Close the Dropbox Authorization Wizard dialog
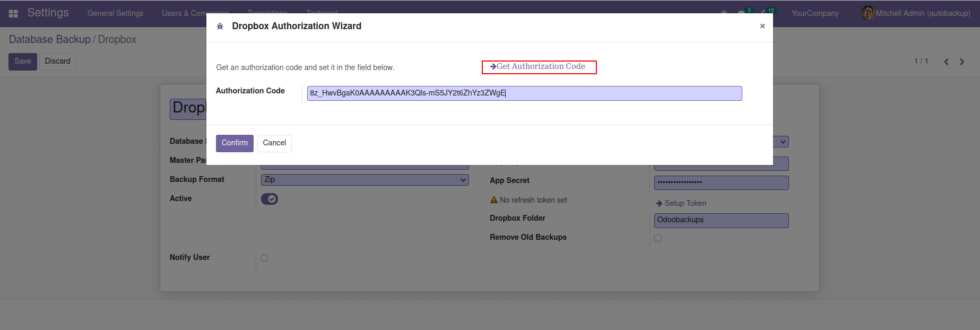This screenshot has width=980, height=330. click(x=762, y=26)
